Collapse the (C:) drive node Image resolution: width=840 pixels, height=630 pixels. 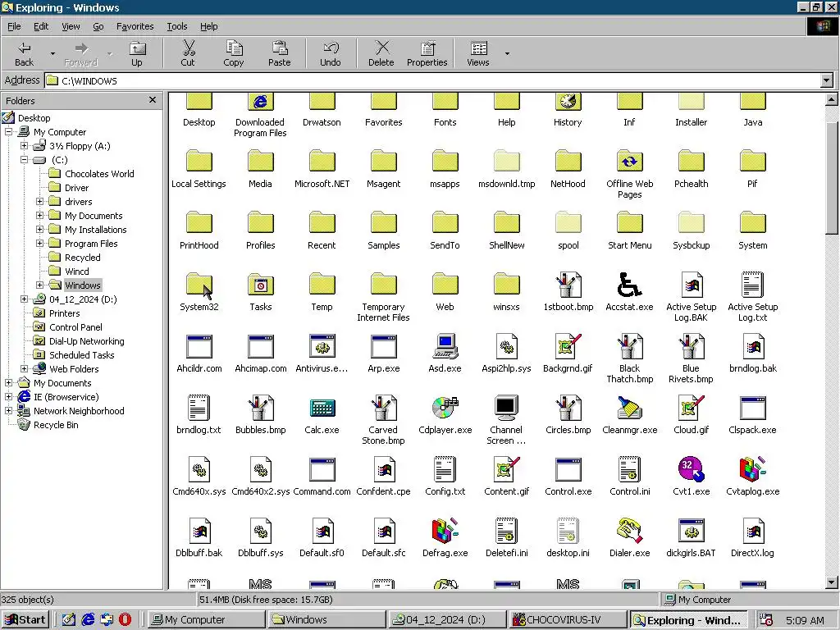pos(24,160)
